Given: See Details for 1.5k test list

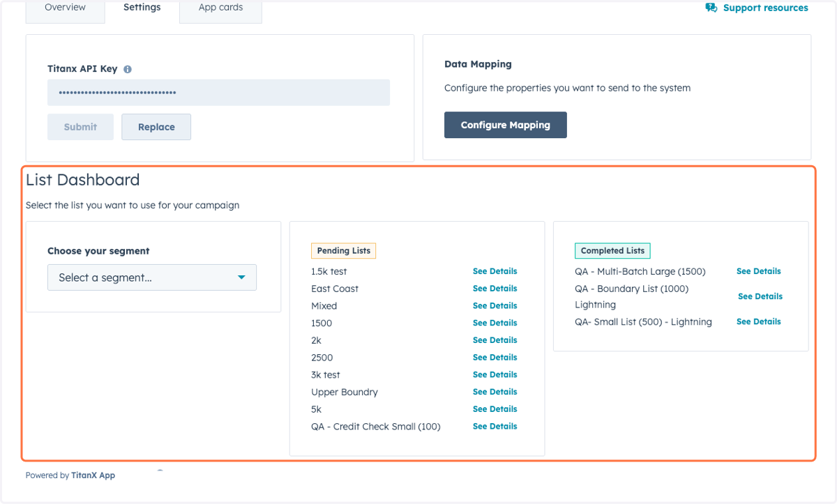Looking at the screenshot, I should 495,271.
